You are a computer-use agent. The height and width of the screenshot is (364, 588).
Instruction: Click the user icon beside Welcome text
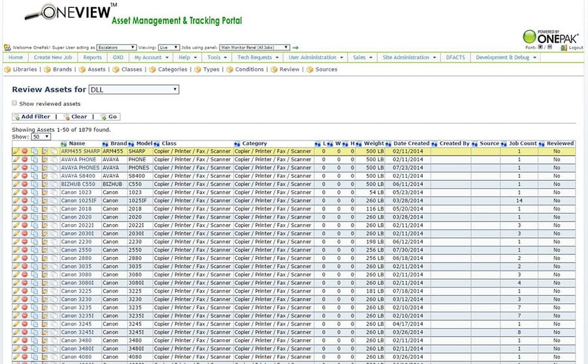pyautogui.click(x=7, y=48)
